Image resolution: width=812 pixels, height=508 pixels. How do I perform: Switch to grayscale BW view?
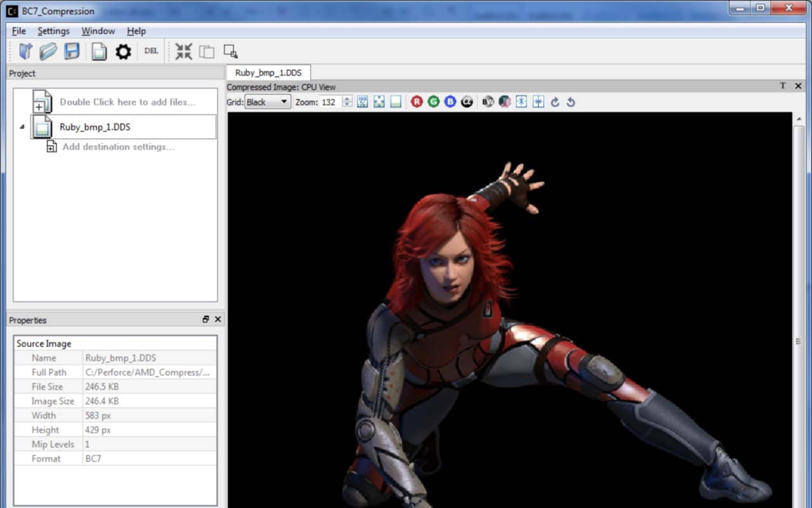pyautogui.click(x=487, y=102)
